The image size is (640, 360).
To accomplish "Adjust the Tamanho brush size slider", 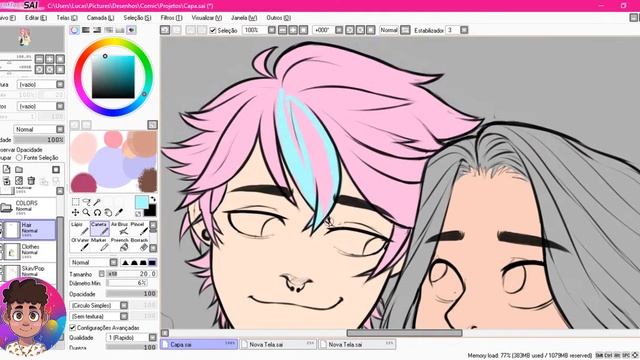I will coord(131,274).
